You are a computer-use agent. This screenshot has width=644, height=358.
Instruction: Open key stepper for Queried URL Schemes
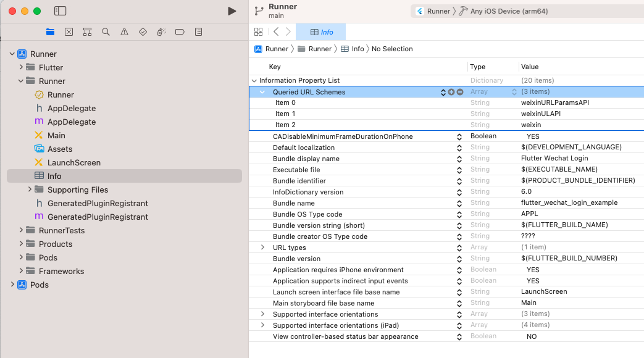(x=443, y=92)
